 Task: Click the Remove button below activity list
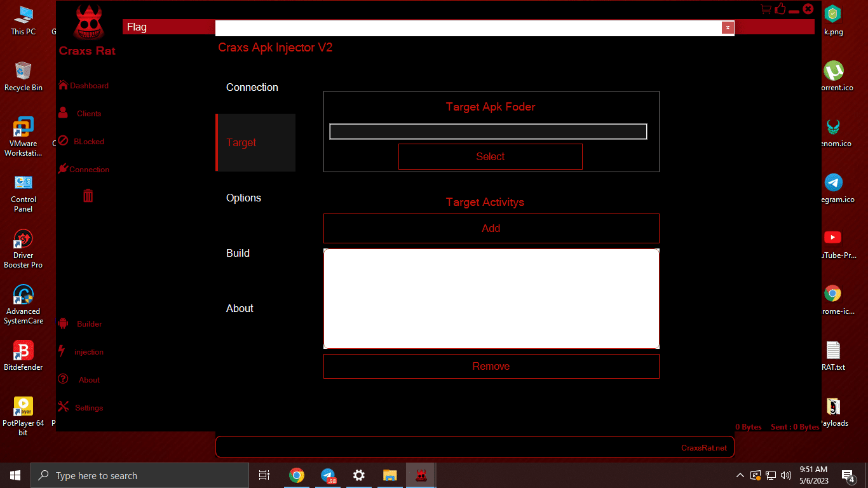(x=491, y=366)
